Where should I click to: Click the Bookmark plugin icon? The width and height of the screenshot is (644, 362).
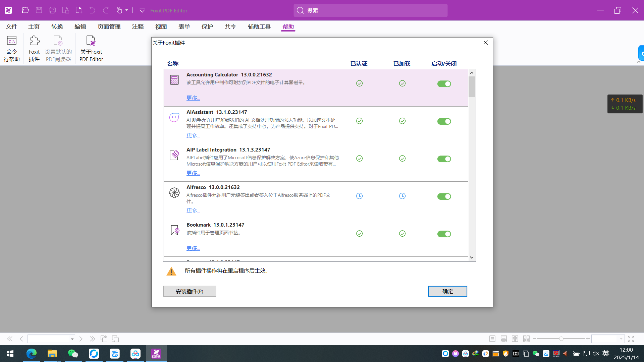pos(174,230)
